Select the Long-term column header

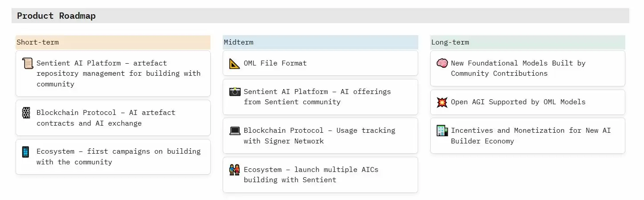(527, 42)
